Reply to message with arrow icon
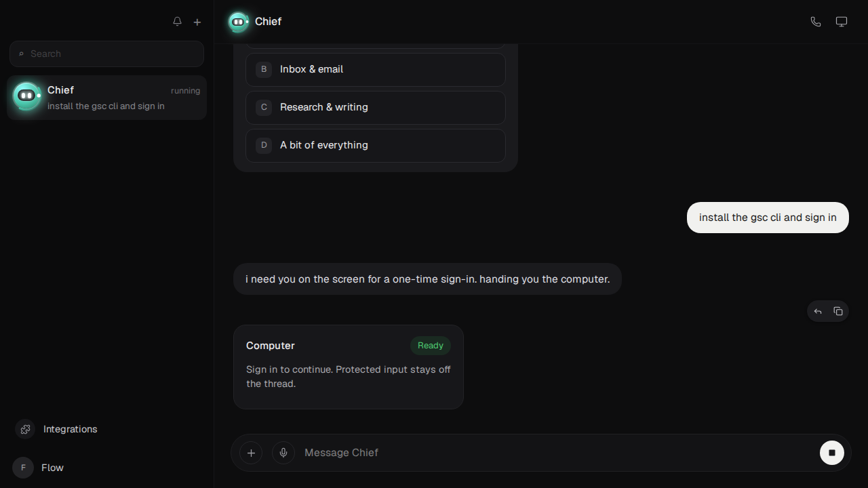 [818, 311]
